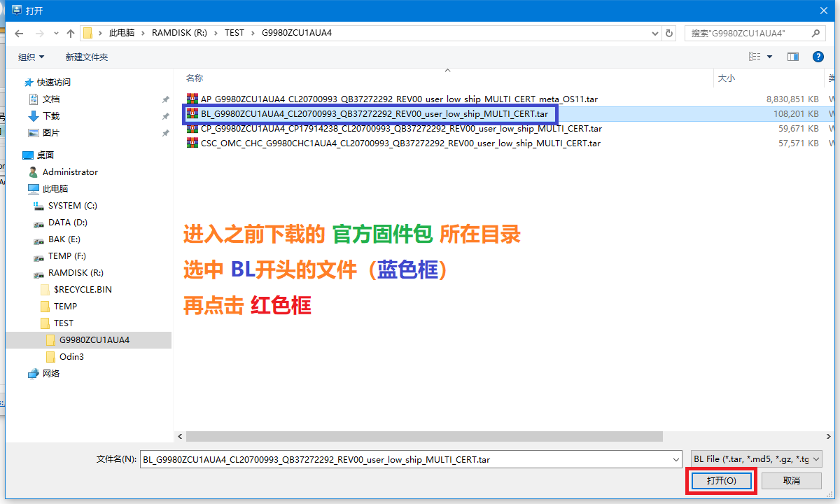Viewport: 840px width, 504px height.
Task: Click the Administrator user icon
Action: pyautogui.click(x=33, y=171)
